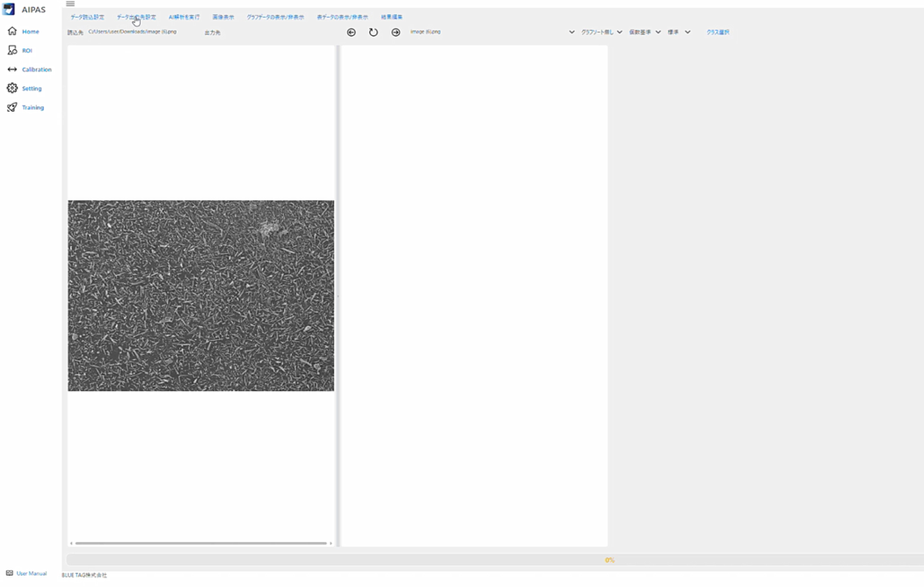Toggle グラフデータの表示/非表示
The image size is (924, 587).
coord(275,17)
